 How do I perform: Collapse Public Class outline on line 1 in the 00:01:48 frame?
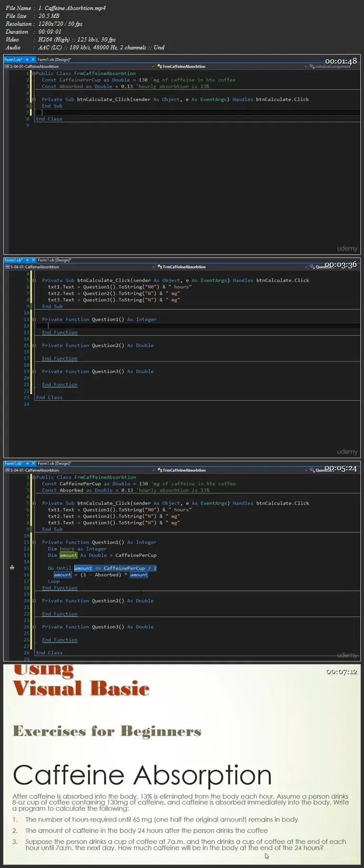[34, 74]
